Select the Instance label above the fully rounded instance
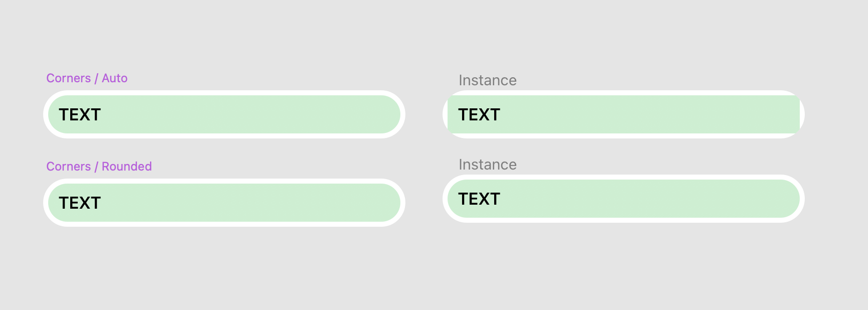The width and height of the screenshot is (868, 310). (x=487, y=165)
